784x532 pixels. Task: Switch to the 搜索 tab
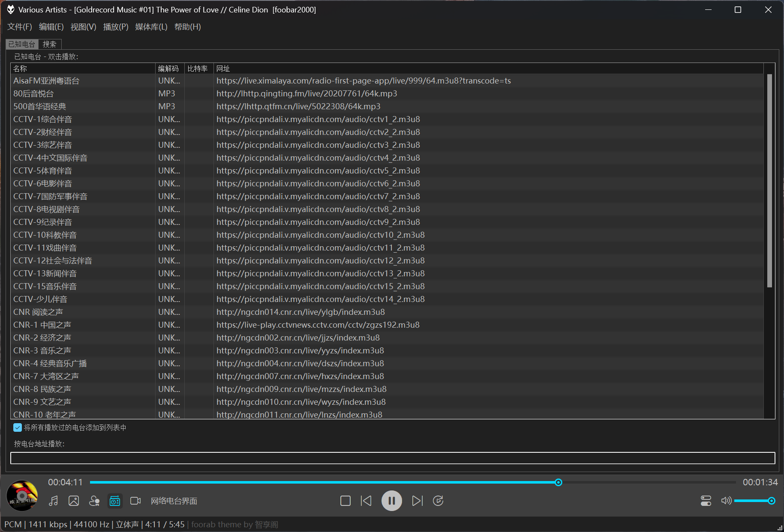click(50, 44)
